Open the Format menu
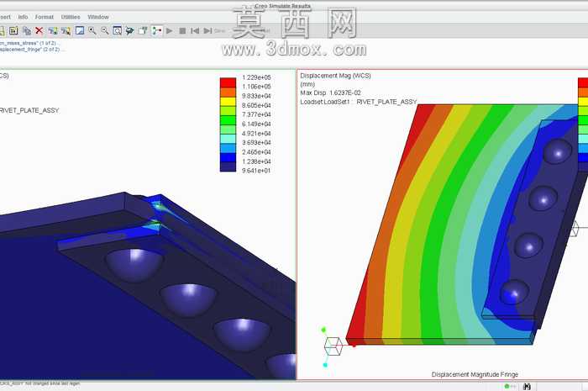 click(45, 17)
